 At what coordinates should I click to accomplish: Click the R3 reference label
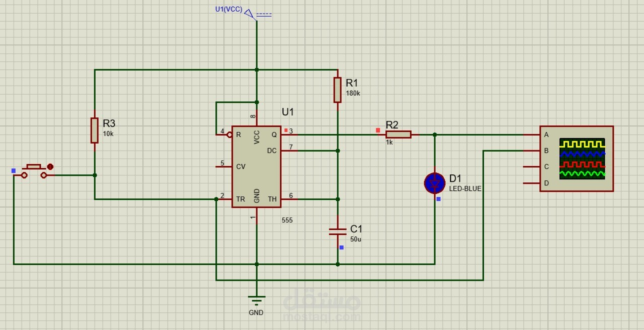(109, 123)
